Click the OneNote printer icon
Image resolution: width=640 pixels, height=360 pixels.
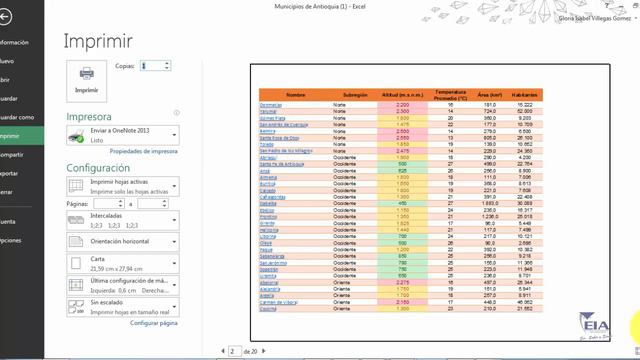point(76,136)
